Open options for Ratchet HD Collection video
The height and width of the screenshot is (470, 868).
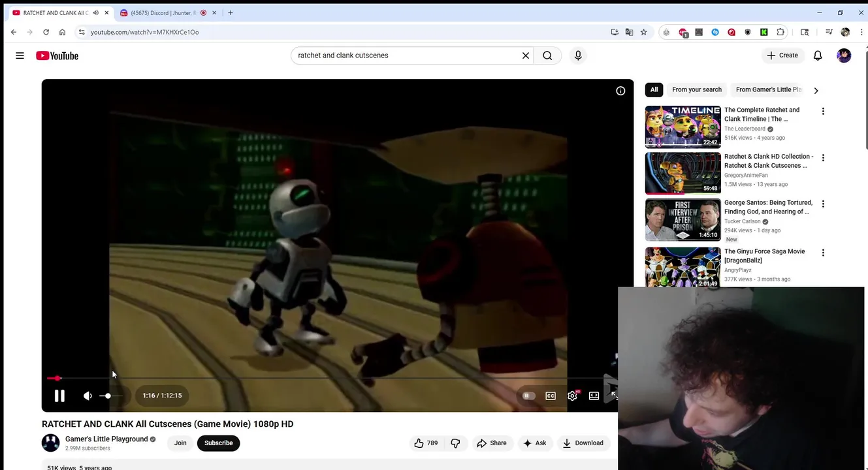[x=823, y=157]
